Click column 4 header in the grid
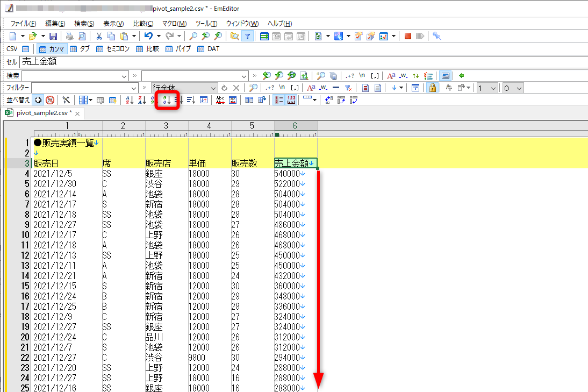 coord(210,126)
